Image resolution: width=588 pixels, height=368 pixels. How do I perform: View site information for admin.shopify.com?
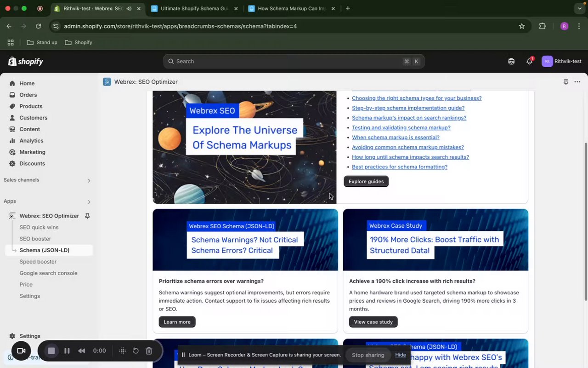[x=56, y=26]
